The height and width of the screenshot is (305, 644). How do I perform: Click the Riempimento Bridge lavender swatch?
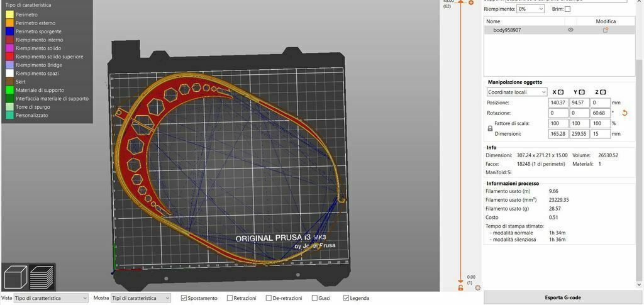(x=9, y=65)
